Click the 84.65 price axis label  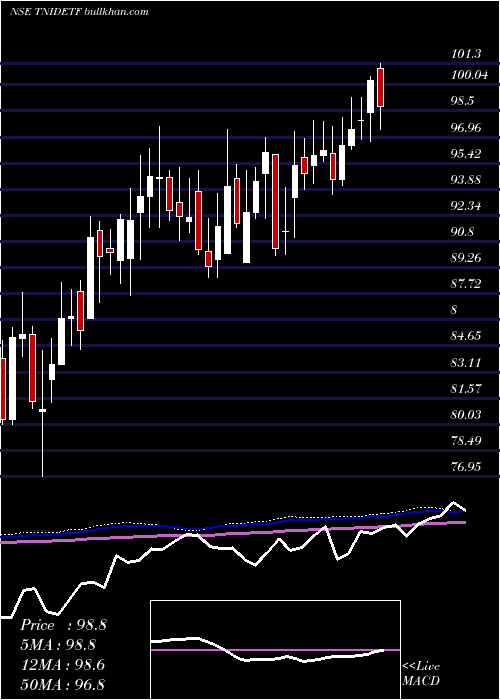pos(467,335)
